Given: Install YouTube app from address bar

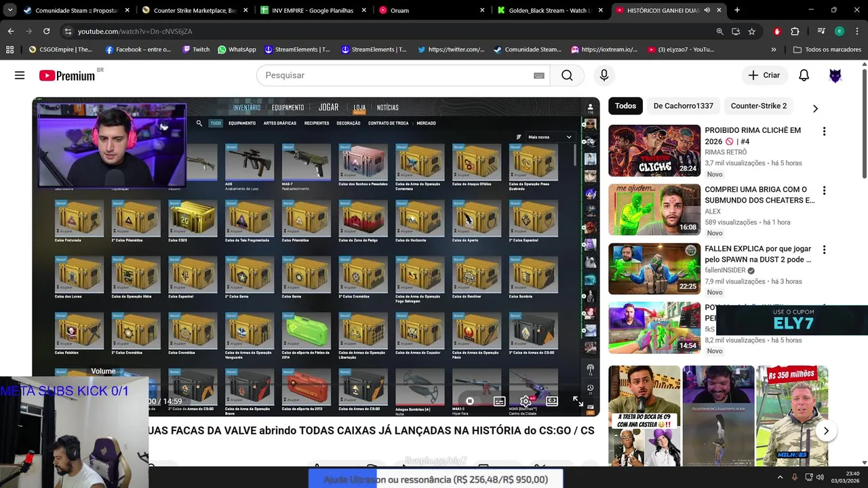Looking at the screenshot, I should pyautogui.click(x=736, y=31).
